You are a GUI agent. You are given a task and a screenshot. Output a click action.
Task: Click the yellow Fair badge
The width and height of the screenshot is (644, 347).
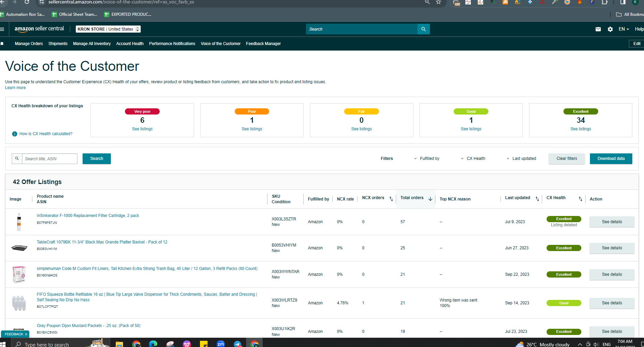(361, 111)
